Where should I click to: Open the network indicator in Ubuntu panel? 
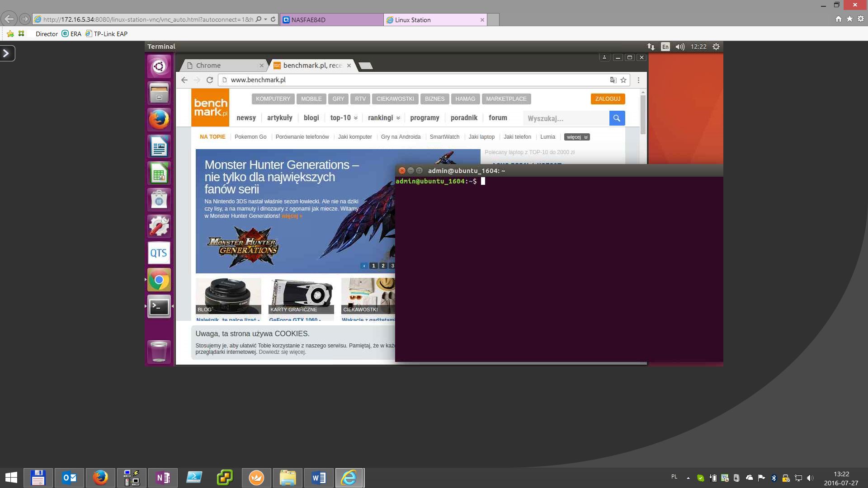pyautogui.click(x=651, y=47)
